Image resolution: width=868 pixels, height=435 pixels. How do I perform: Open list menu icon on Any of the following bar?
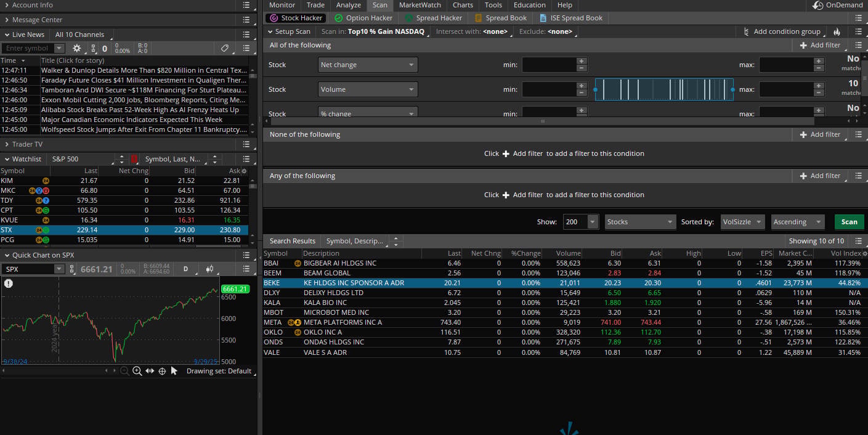coord(859,176)
